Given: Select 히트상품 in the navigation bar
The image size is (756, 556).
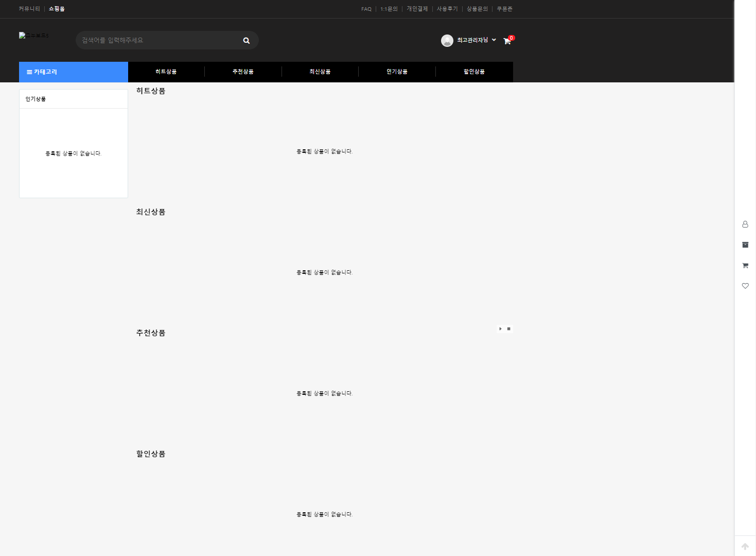Looking at the screenshot, I should click(166, 72).
